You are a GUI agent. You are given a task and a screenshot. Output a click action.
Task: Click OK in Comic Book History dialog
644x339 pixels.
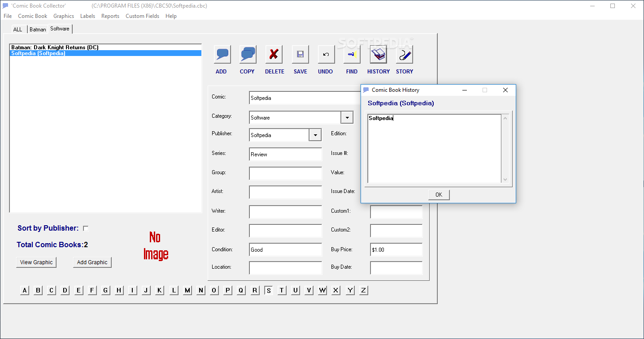(439, 194)
